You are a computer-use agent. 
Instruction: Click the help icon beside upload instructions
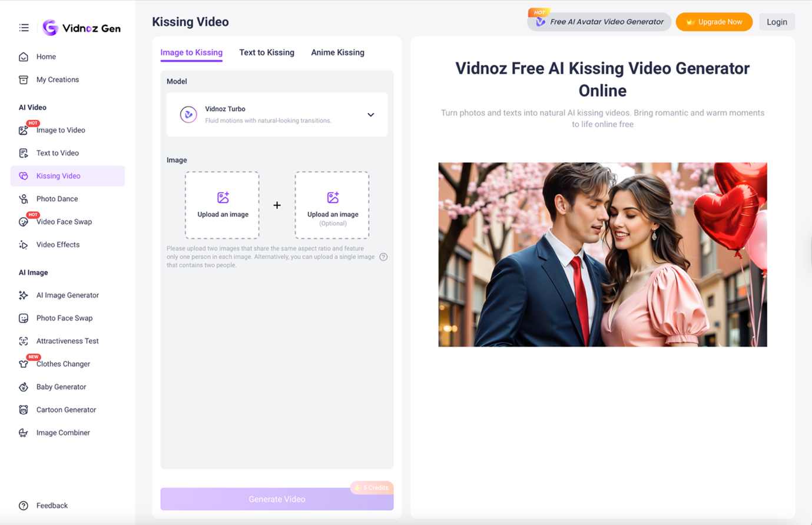point(383,257)
